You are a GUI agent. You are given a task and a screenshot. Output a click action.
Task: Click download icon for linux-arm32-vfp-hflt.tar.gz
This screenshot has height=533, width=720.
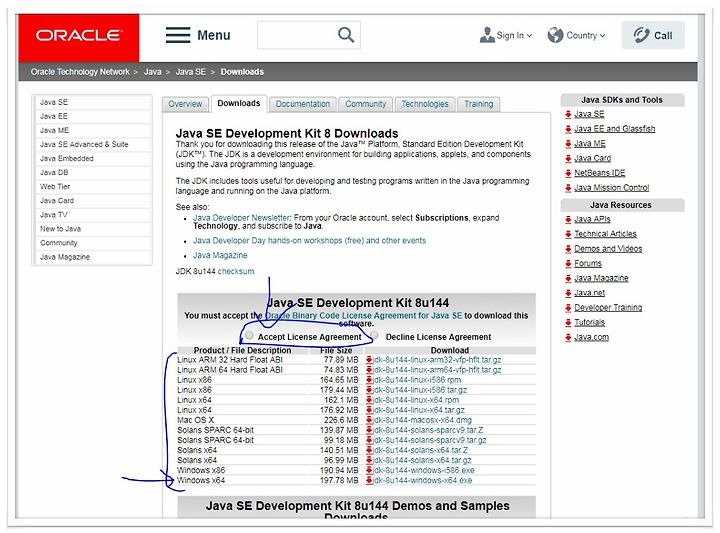coord(369,359)
